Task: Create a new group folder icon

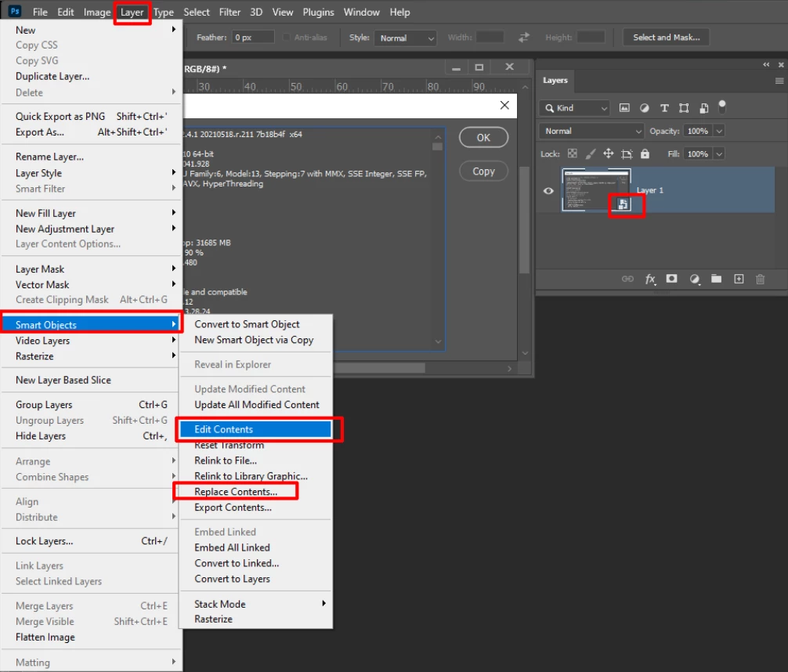Action: pos(716,279)
